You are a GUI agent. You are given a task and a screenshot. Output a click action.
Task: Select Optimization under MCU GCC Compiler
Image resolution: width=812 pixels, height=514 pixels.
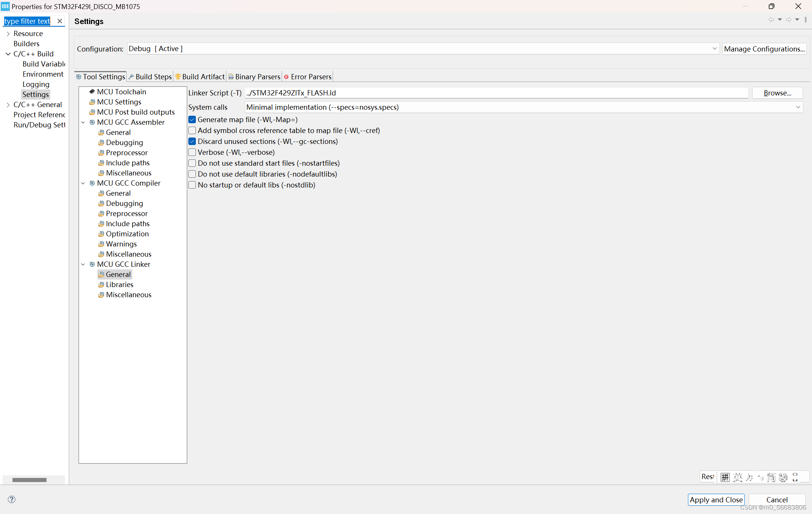(x=127, y=234)
